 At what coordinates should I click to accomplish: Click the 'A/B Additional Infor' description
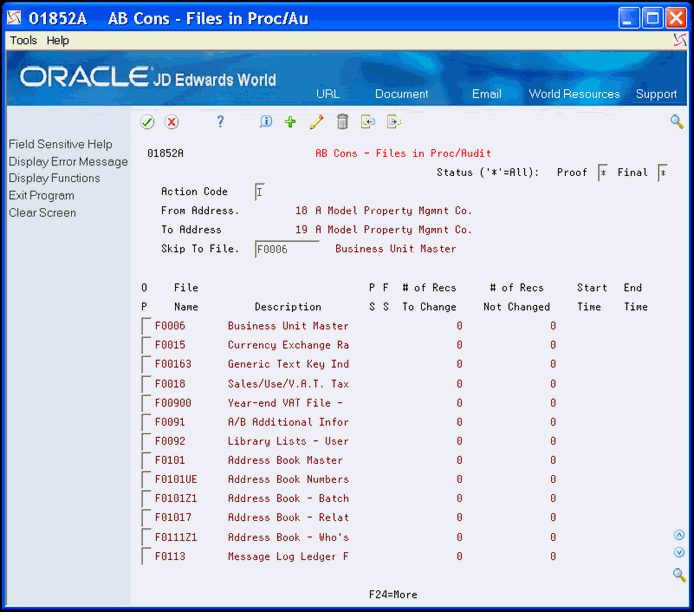click(x=288, y=422)
